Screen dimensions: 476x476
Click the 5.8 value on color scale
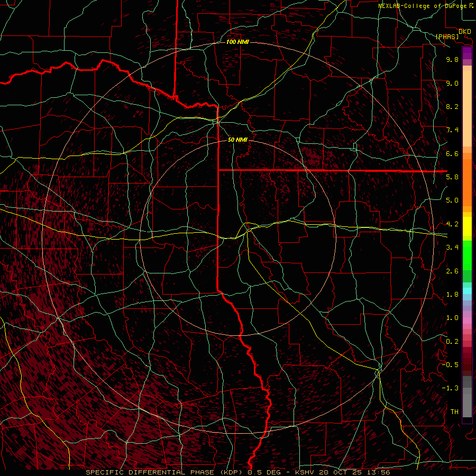coord(452,177)
